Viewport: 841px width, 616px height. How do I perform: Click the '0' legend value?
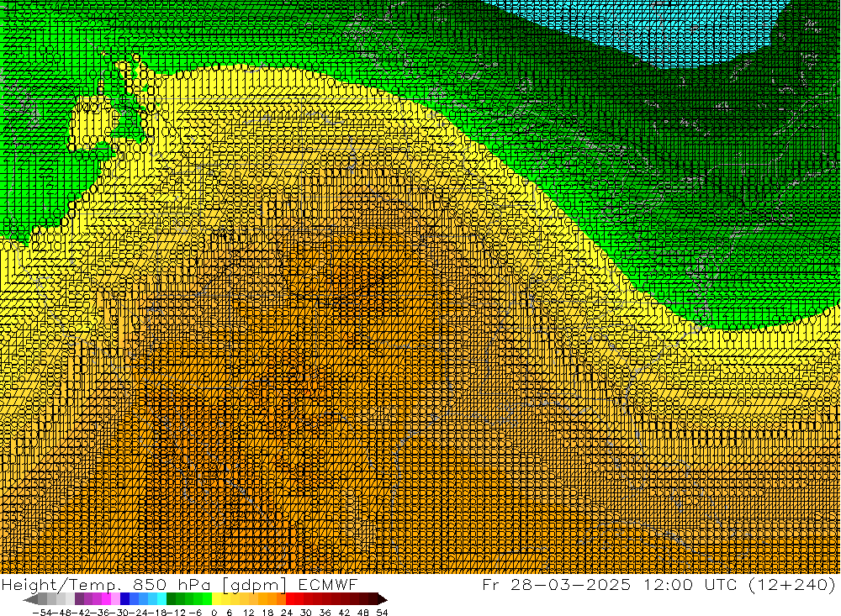tap(214, 613)
